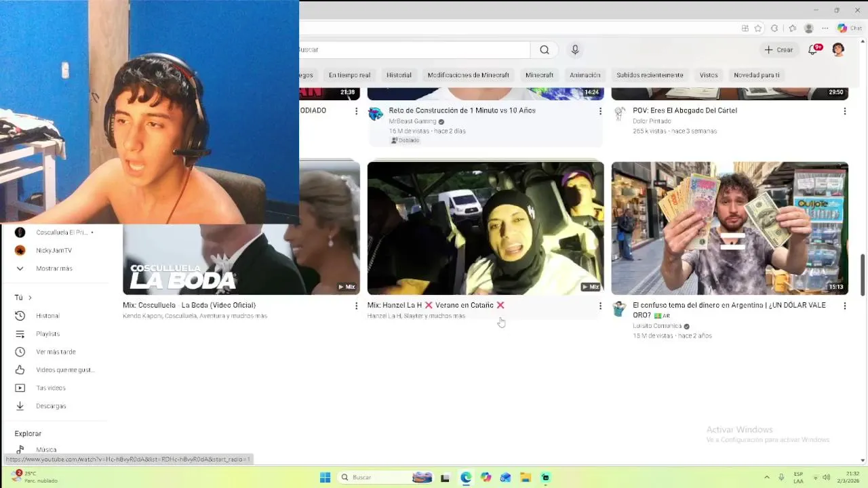The image size is (868, 488).
Task: Open Copilot Chat in Edge toolbar
Action: [x=850, y=28]
